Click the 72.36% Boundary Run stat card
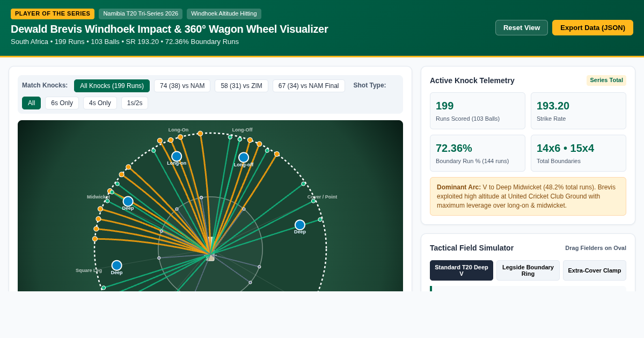644x338 pixels. coord(478,153)
